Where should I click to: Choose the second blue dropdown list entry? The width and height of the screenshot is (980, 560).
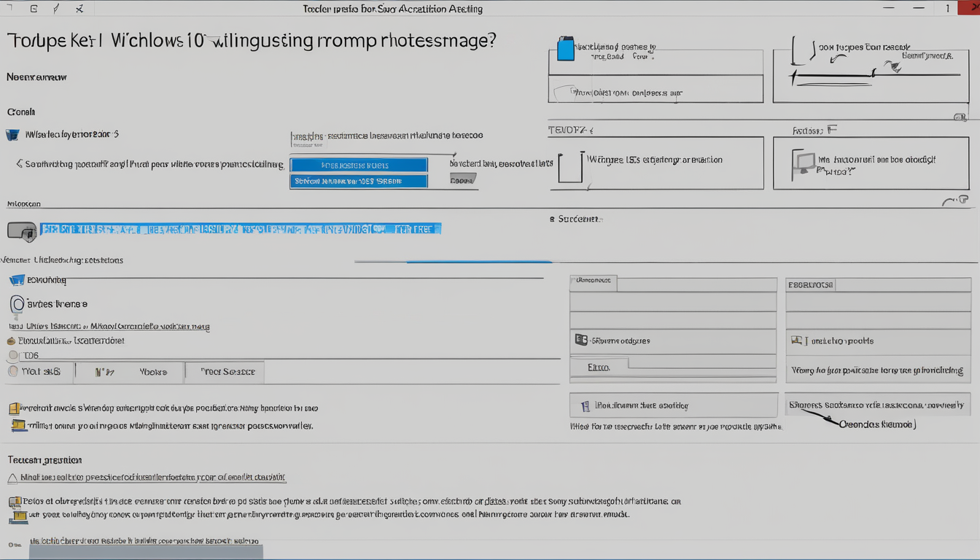pos(358,181)
